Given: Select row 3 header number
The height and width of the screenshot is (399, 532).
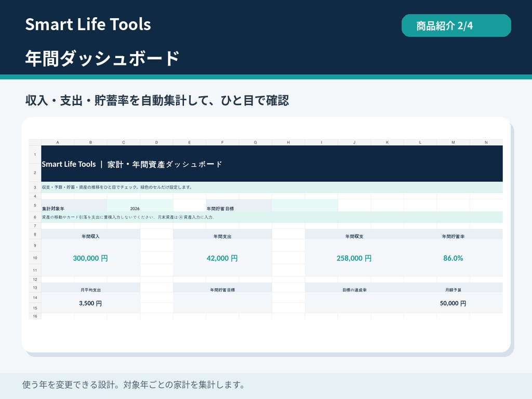Looking at the screenshot, I should click(x=35, y=187).
